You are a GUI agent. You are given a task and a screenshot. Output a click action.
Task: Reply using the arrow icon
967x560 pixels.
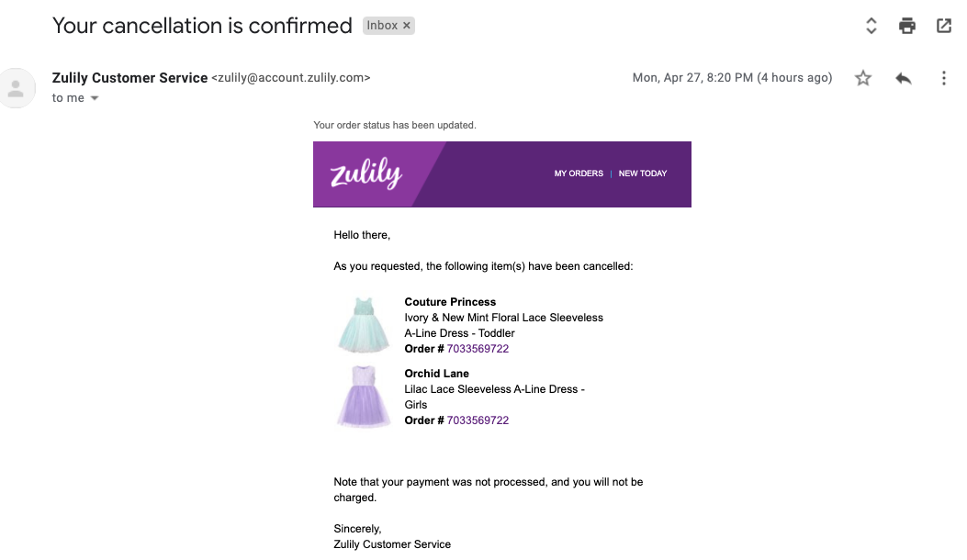[x=904, y=78]
